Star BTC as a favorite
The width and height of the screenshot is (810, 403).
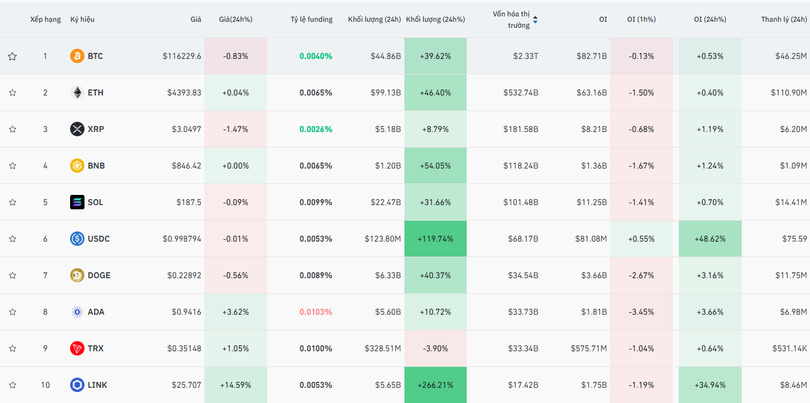coord(13,57)
